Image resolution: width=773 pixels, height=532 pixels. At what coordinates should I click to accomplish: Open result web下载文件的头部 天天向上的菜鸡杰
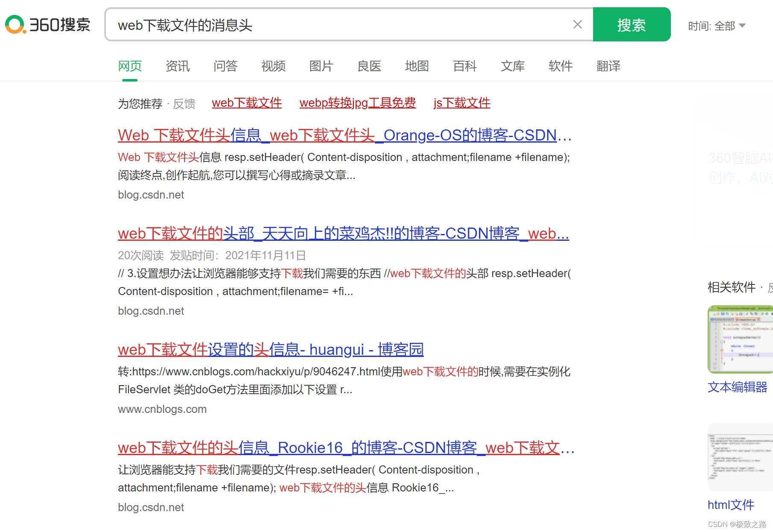tap(344, 234)
